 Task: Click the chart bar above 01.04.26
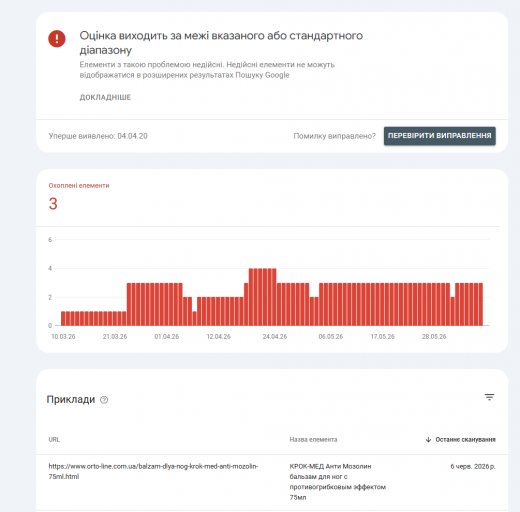pos(167,304)
